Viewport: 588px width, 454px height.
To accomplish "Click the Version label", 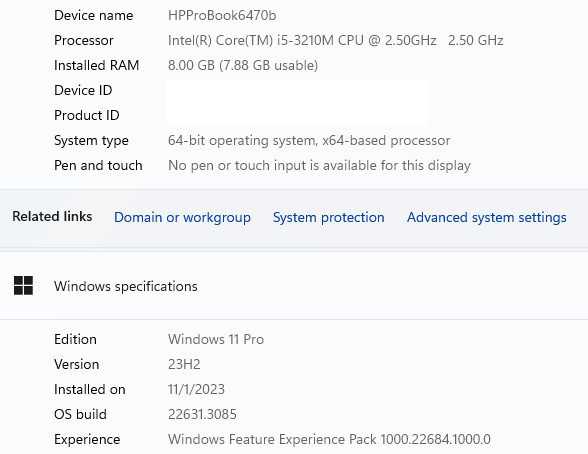I will 76,364.
